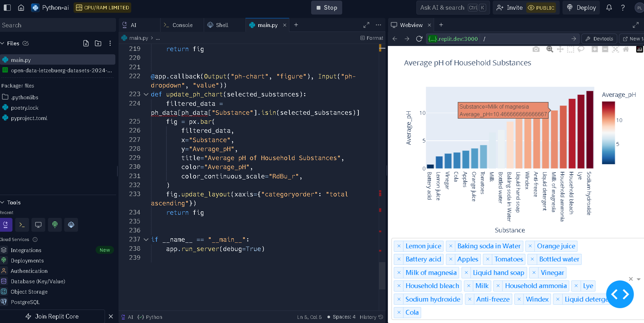Remove Orange juice tag

click(530, 246)
